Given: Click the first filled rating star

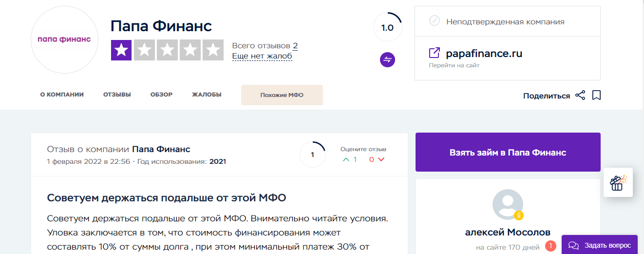Looking at the screenshot, I should click(121, 50).
